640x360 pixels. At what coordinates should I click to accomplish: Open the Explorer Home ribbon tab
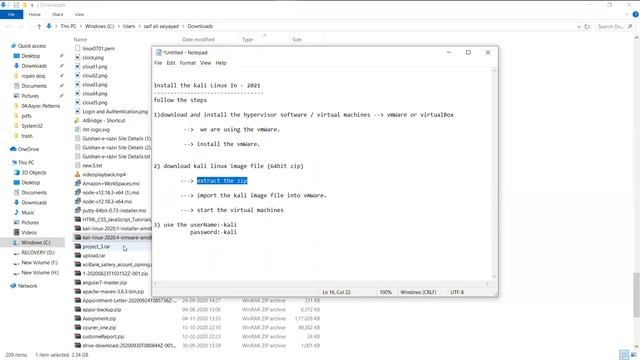point(35,14)
